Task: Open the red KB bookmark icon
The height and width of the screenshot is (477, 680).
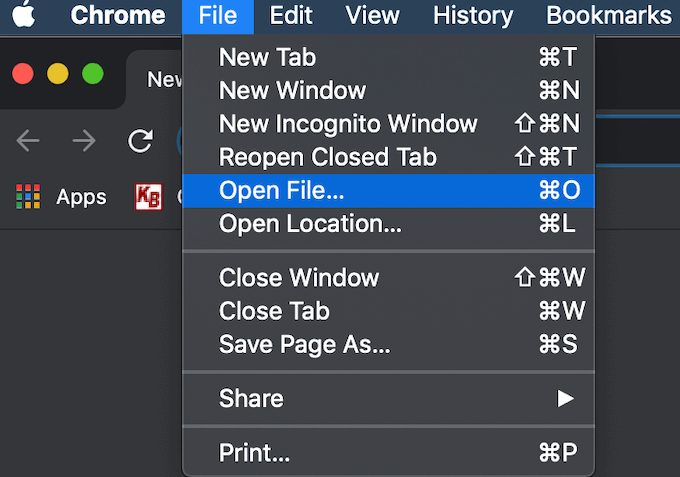Action: (148, 197)
